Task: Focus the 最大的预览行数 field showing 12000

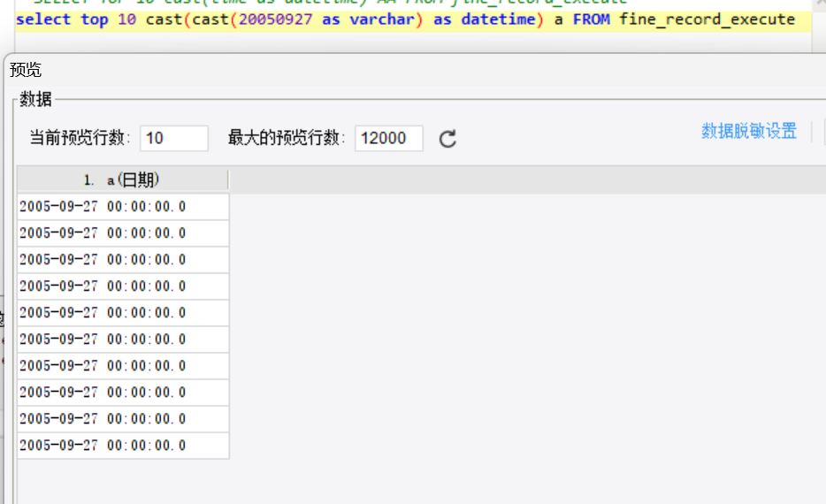Action: tap(389, 139)
